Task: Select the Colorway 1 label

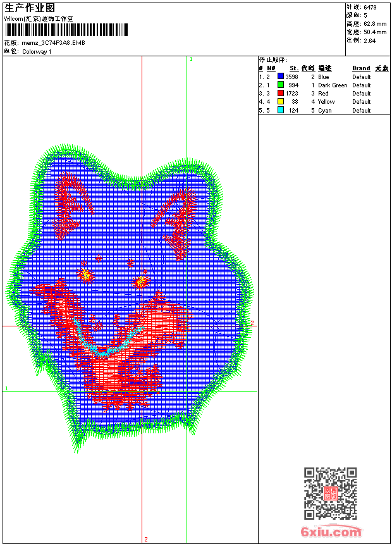Action: tap(37, 52)
